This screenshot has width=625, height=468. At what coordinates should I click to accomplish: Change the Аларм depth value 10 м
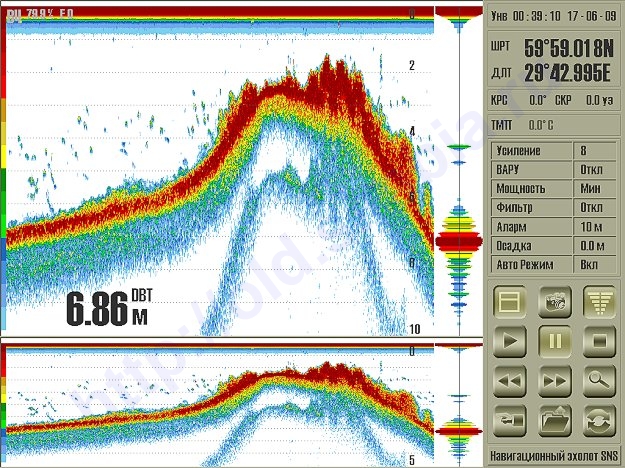point(596,226)
